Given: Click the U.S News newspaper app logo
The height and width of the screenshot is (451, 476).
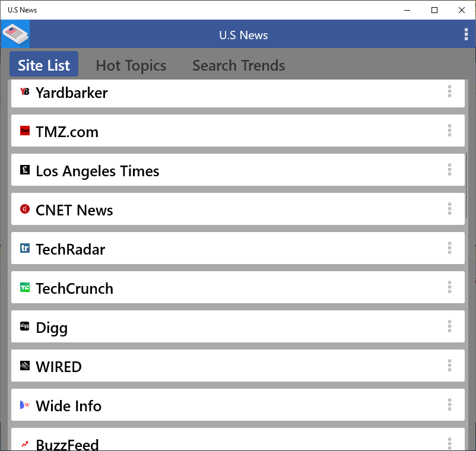Looking at the screenshot, I should point(15,34).
